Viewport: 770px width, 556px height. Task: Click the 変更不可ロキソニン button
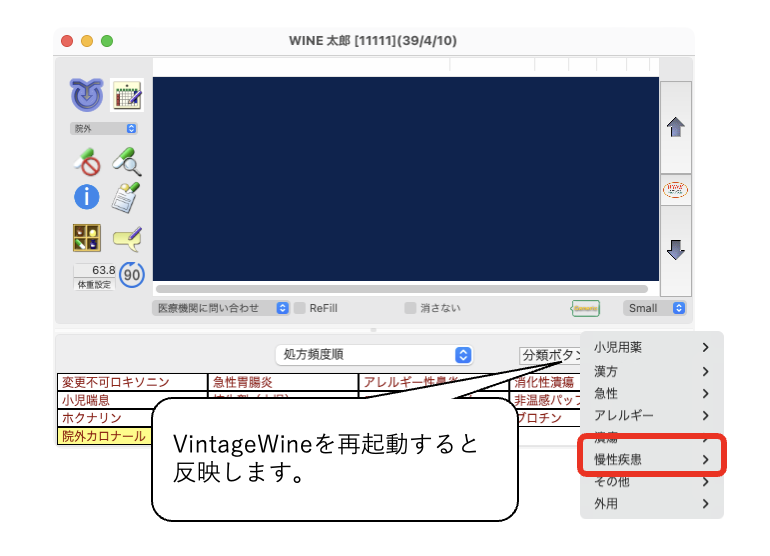[132, 382]
